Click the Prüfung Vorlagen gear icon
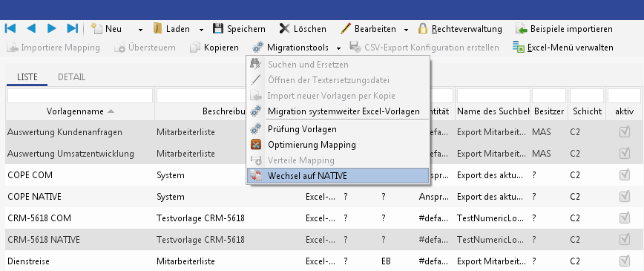Screen dimensions: 644x271 (x=256, y=128)
